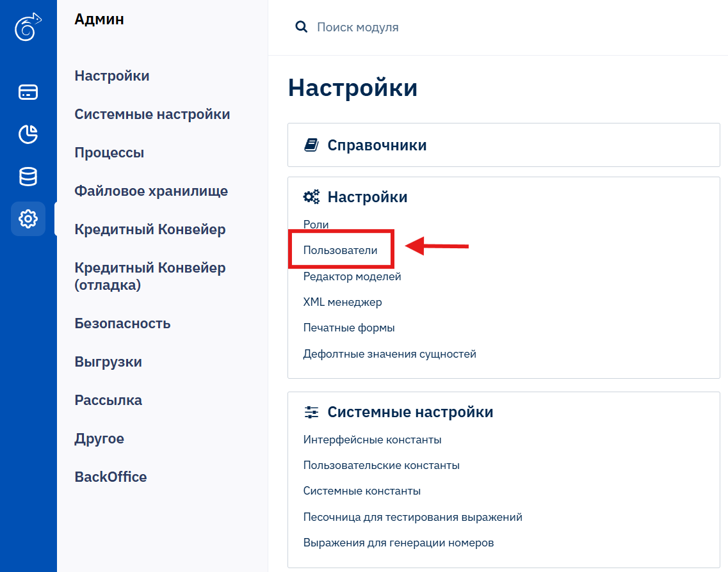Screen dimensions: 728x572
Task: Open Печатные формы link
Action: tap(348, 328)
